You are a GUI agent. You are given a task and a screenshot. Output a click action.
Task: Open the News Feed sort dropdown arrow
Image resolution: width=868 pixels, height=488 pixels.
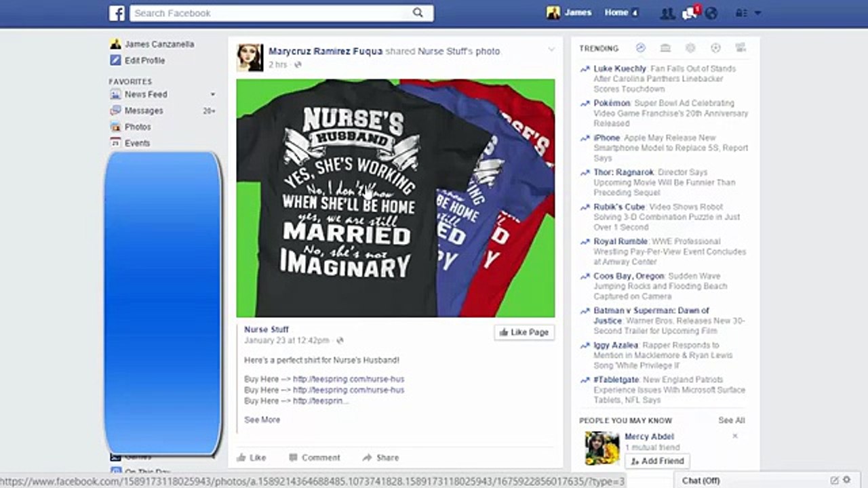213,94
